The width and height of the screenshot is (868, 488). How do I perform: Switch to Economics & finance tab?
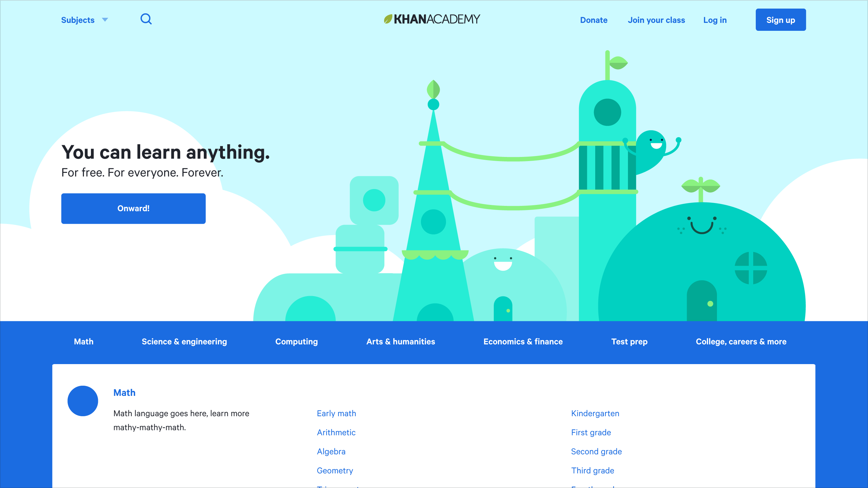[x=523, y=342]
